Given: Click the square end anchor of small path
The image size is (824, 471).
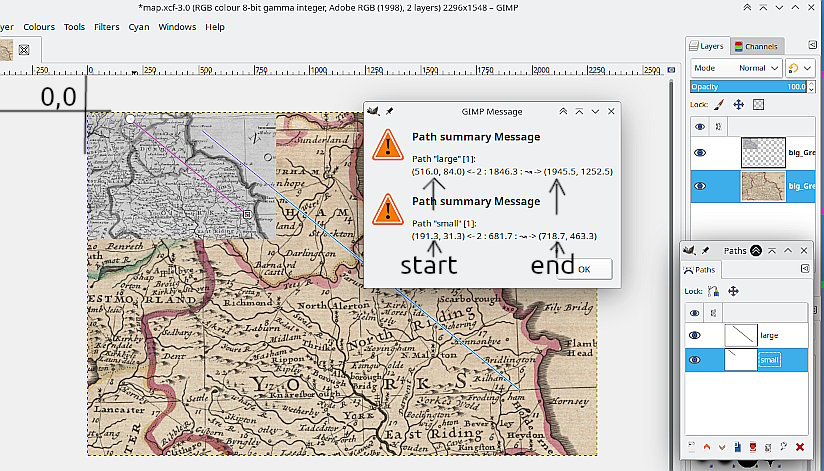Looking at the screenshot, I should (x=247, y=214).
